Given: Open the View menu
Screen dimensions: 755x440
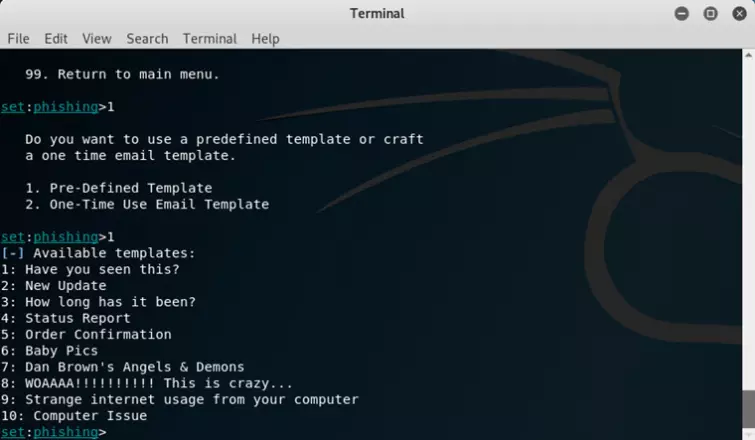Looking at the screenshot, I should 97,38.
